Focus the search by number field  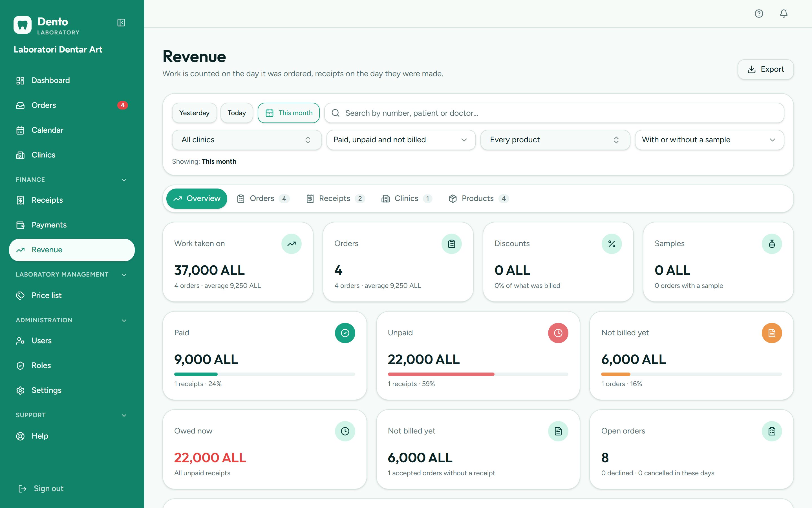pos(554,113)
